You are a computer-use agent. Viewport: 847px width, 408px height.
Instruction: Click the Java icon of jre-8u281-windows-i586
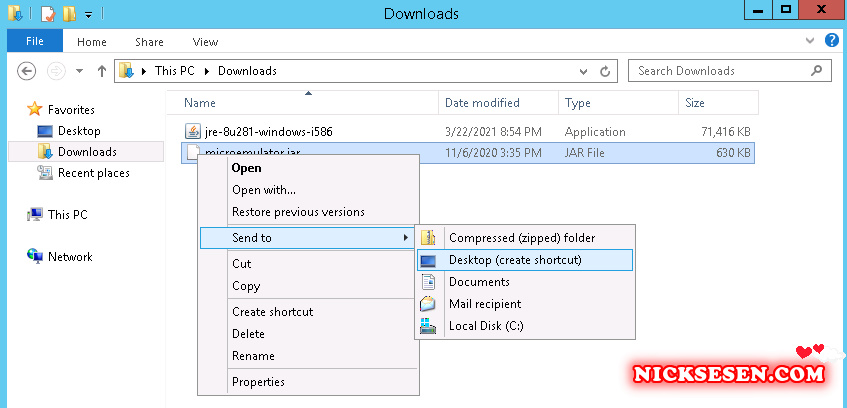[194, 132]
